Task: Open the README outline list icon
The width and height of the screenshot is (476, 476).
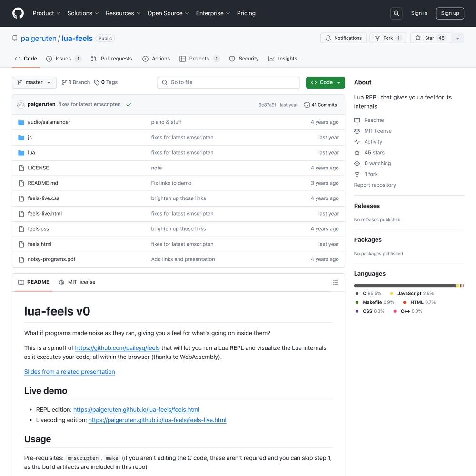Action: coord(335,283)
